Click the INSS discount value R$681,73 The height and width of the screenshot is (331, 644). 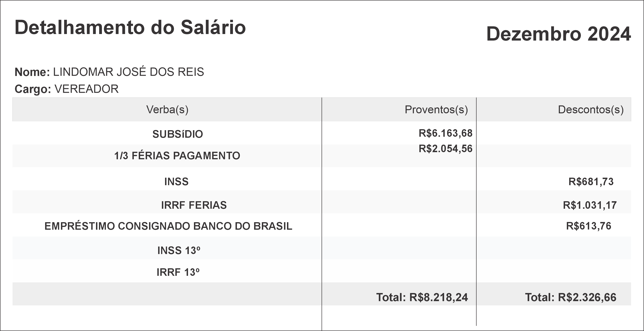pyautogui.click(x=591, y=181)
